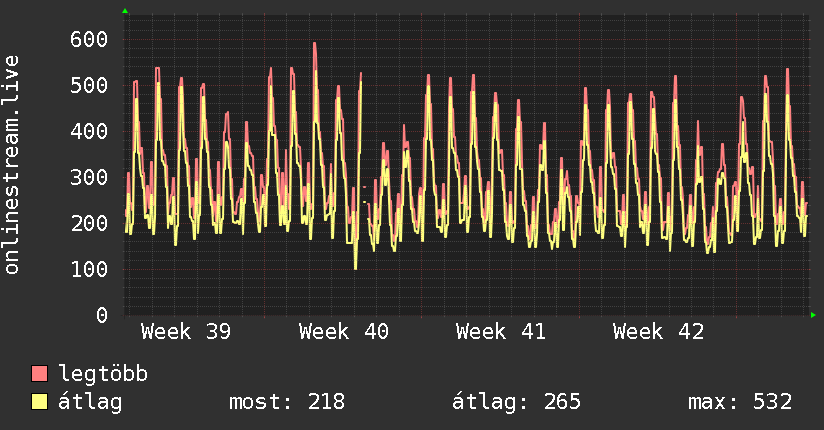Image resolution: width=824 pixels, height=430 pixels.
Task: Click the 'most: 218' current value
Action: coord(287,402)
